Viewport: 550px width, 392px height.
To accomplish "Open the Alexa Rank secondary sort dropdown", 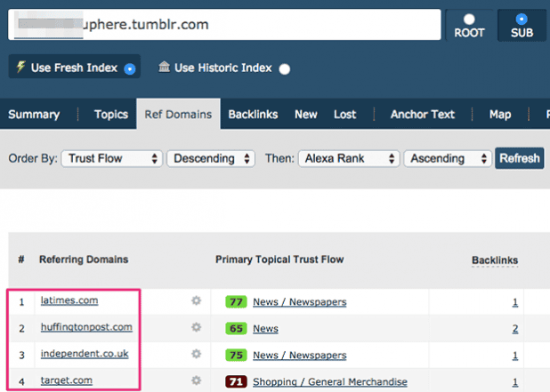I will (x=349, y=159).
